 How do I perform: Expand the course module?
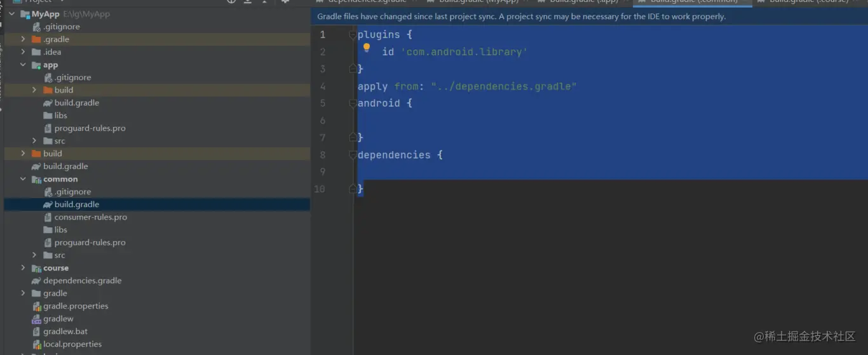(x=24, y=268)
